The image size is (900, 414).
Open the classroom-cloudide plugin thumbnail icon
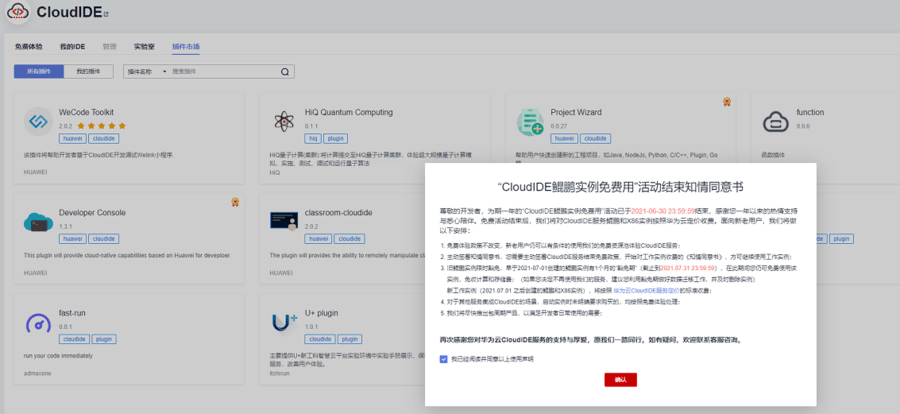tap(284, 221)
